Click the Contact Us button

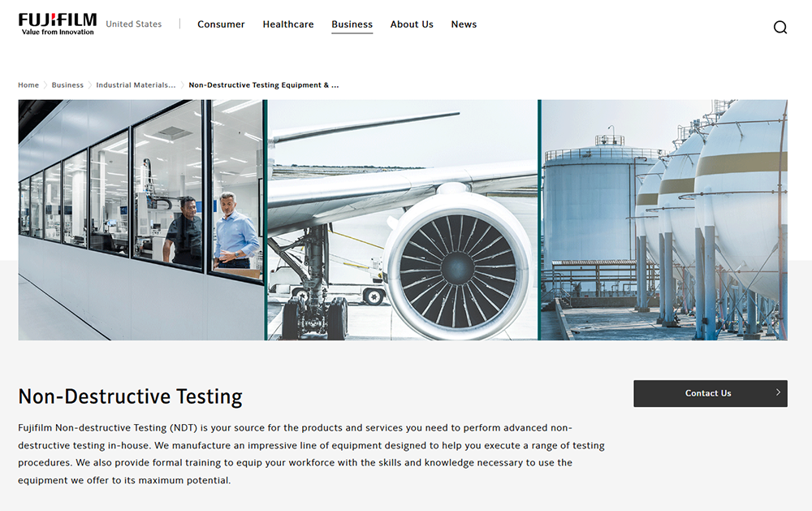(x=710, y=393)
